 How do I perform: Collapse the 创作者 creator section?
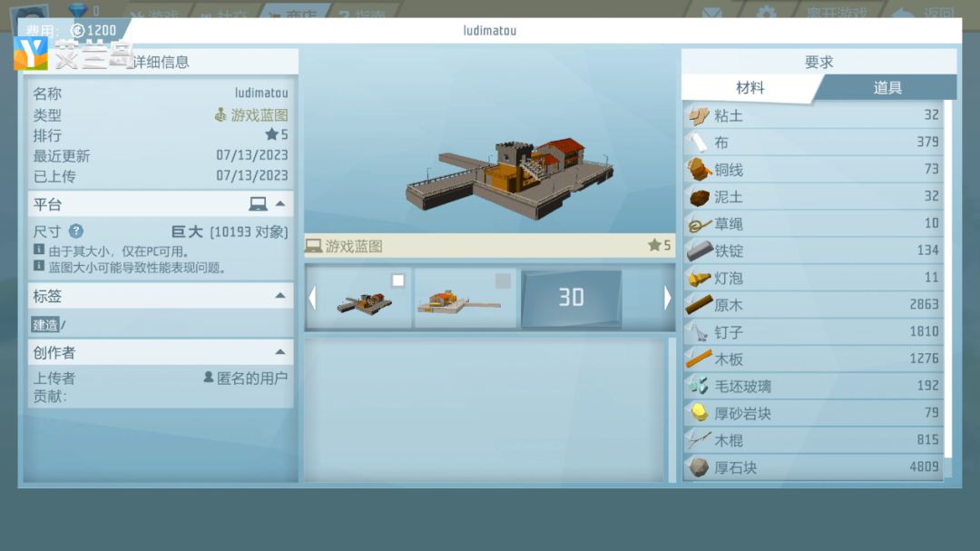pos(280,352)
